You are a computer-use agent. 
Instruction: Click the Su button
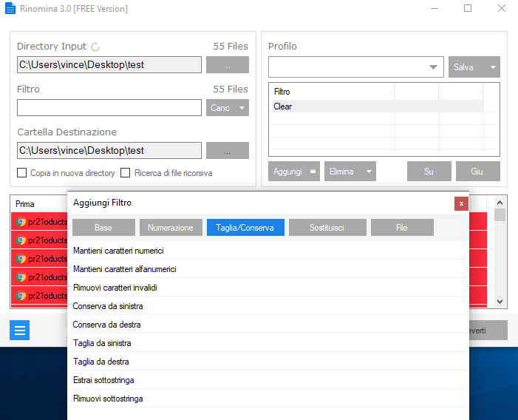429,172
